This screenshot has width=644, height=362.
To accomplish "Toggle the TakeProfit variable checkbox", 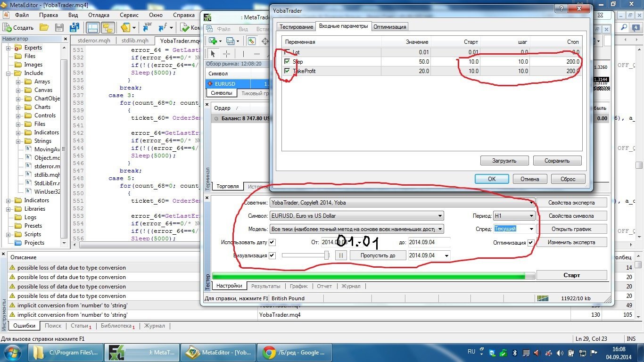I will [287, 71].
